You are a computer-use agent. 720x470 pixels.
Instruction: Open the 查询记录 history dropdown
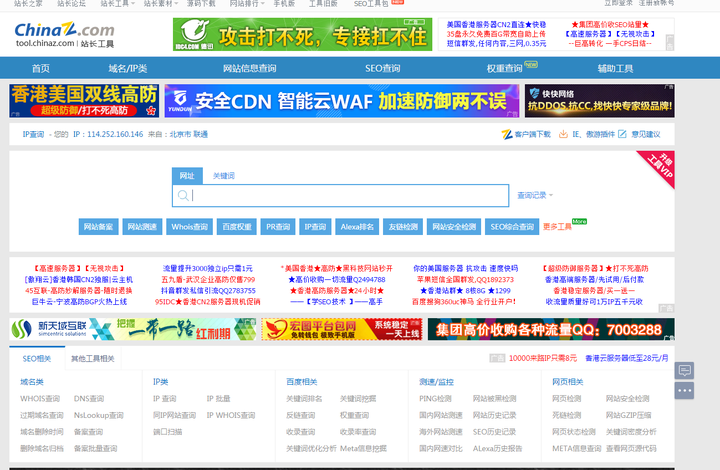coord(535,195)
